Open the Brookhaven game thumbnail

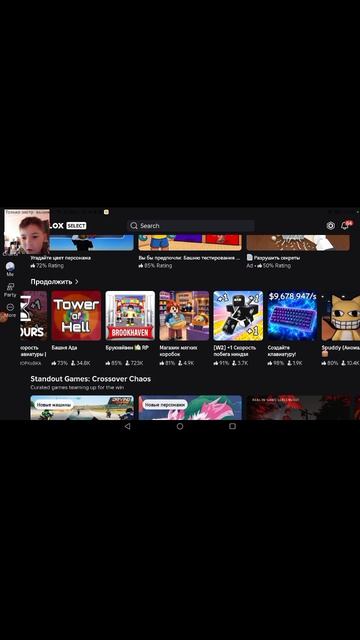[x=130, y=316]
